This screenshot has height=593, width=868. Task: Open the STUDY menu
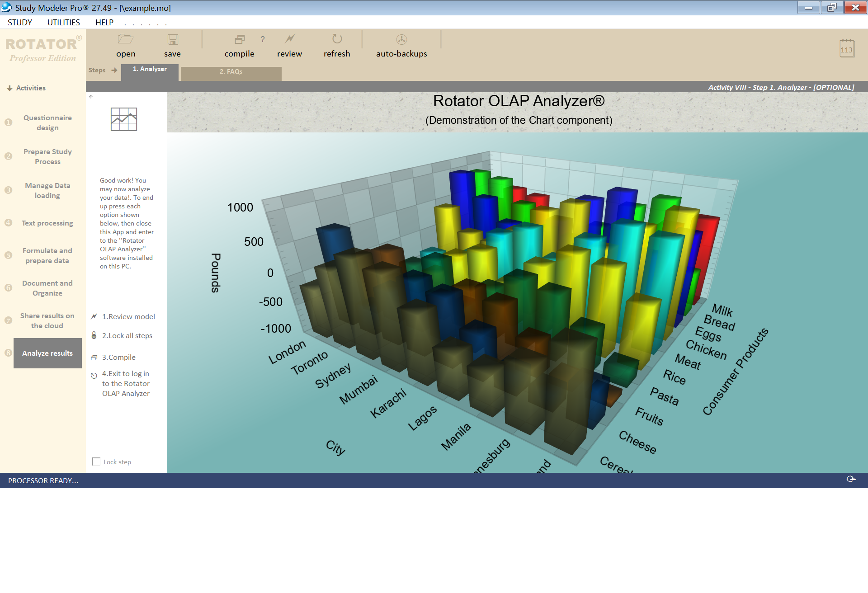[20, 23]
